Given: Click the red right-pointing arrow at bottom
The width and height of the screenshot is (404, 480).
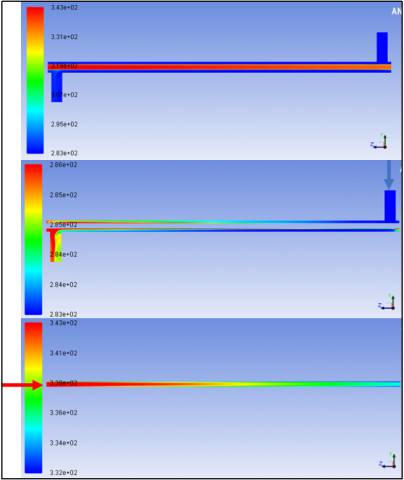Looking at the screenshot, I should (x=23, y=385).
